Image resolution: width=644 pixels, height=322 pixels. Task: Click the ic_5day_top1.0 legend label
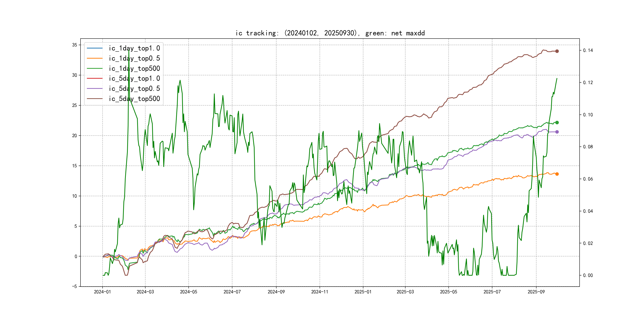point(134,79)
